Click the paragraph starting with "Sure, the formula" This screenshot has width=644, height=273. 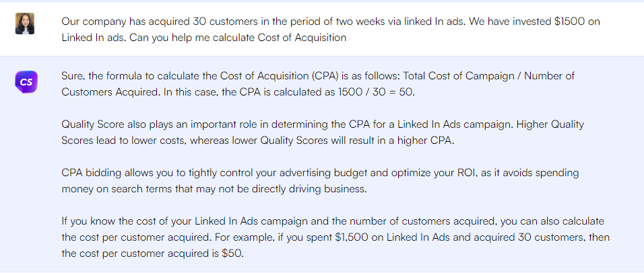(x=318, y=84)
